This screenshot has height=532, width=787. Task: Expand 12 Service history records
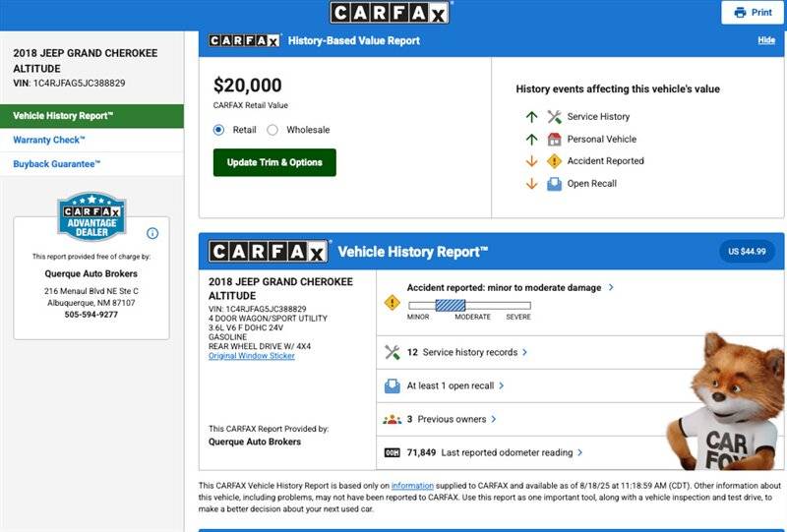click(466, 352)
